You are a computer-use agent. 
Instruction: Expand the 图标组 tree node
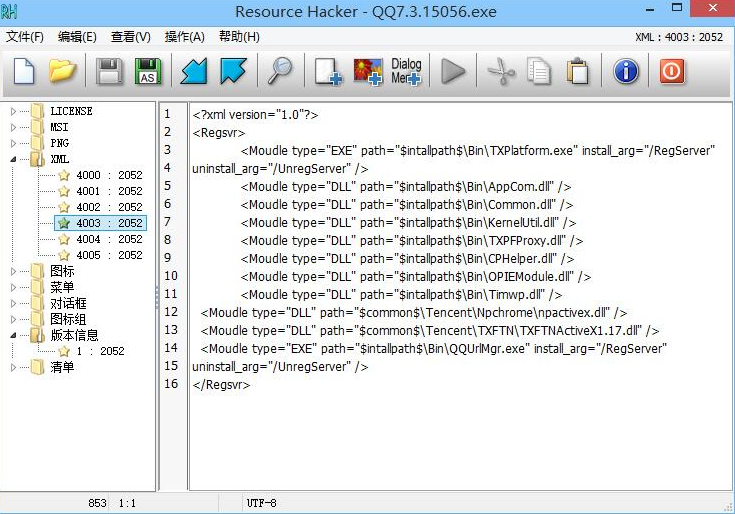[x=13, y=319]
